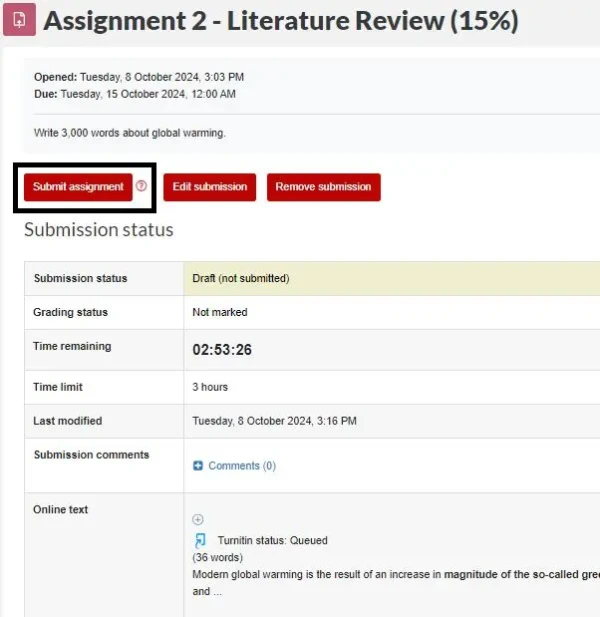Image resolution: width=600 pixels, height=617 pixels.
Task: Click the Last modified date value
Action: (274, 421)
